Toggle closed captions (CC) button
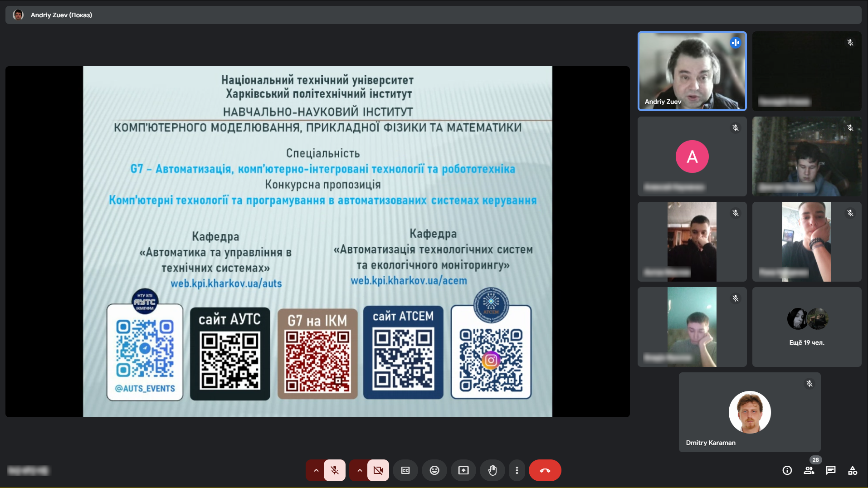This screenshot has width=868, height=488. [x=405, y=470]
